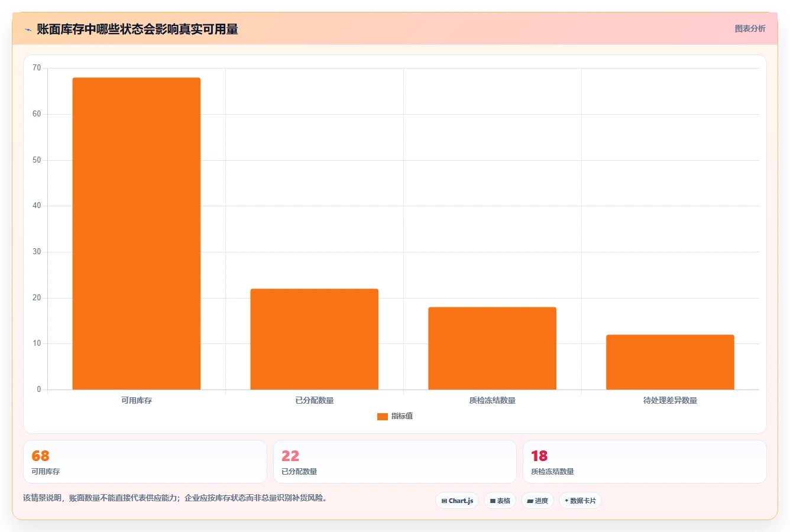Click the Chart.js tag chip
The width and height of the screenshot is (790, 532).
tap(457, 501)
